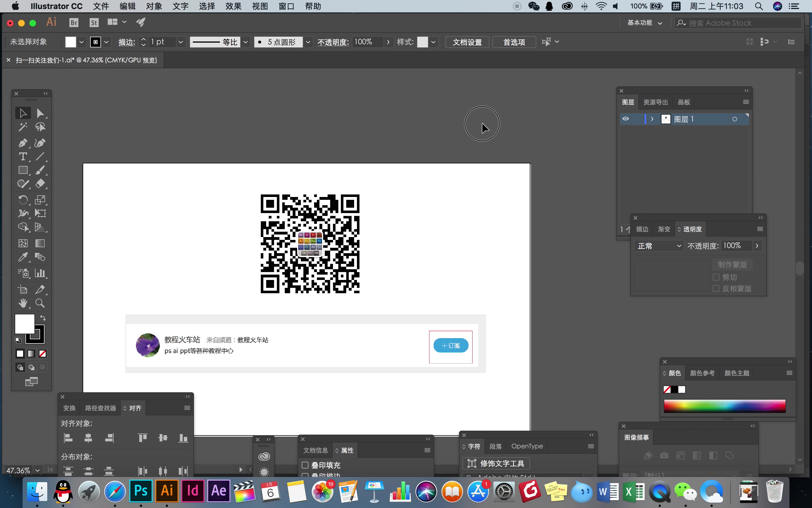Select the Shape Builder tool
812x508 pixels.
tap(23, 227)
